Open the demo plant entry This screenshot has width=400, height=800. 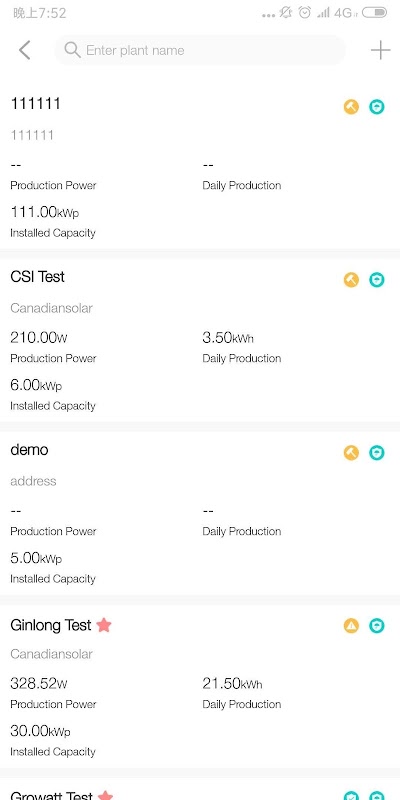[200, 513]
